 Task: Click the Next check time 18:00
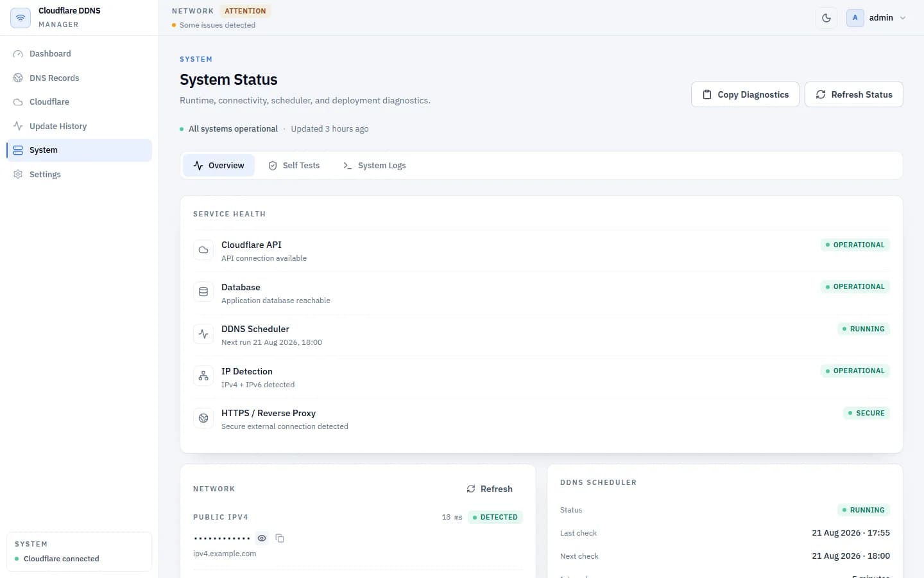pos(851,556)
